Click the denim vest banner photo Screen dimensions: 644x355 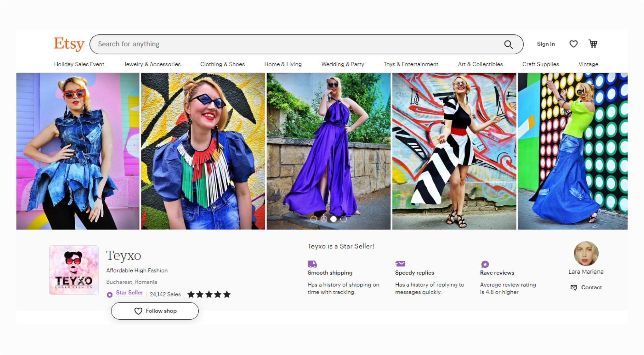pyautogui.click(x=78, y=151)
